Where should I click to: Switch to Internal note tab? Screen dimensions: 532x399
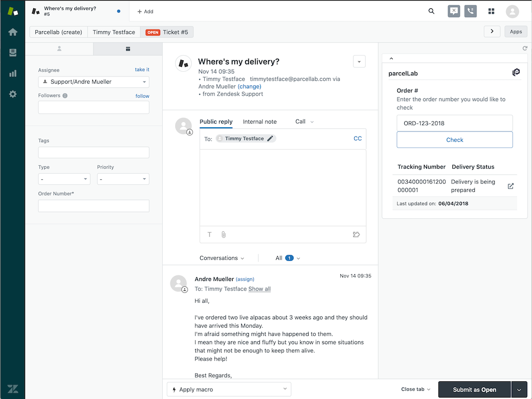[260, 122]
